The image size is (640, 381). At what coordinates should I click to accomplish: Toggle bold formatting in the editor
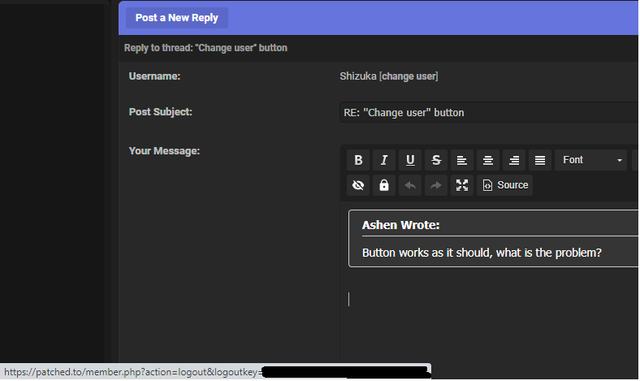click(358, 160)
